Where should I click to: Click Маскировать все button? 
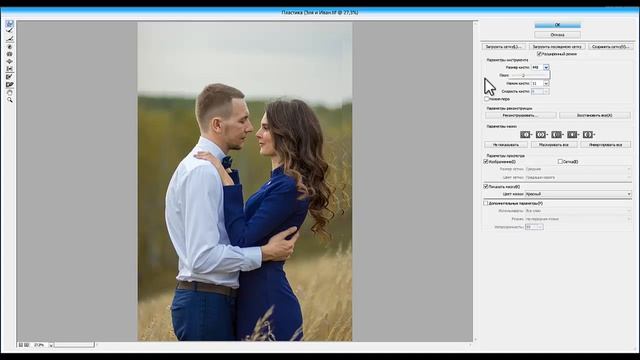click(554, 144)
